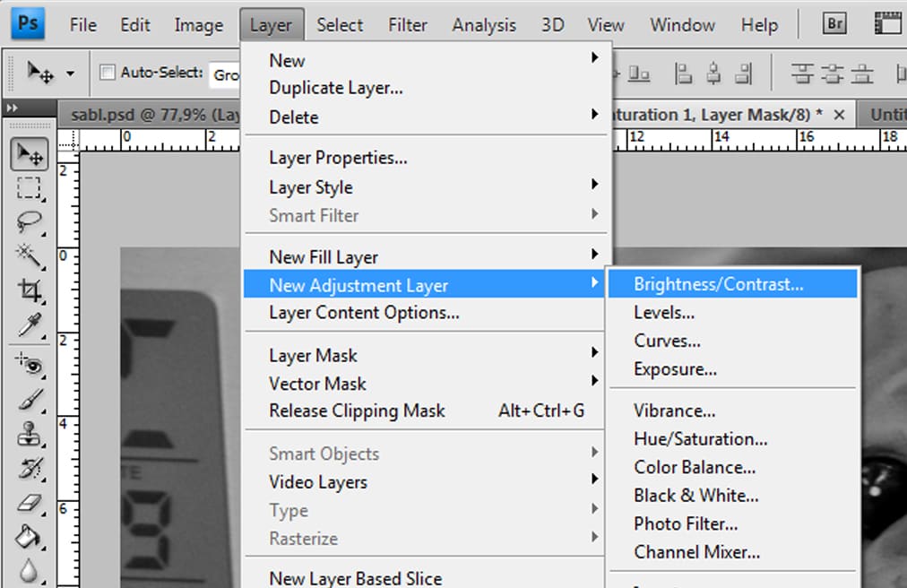Screen dimensions: 907x588
Task: Choose the Eyedropper tool
Action: tap(30, 324)
